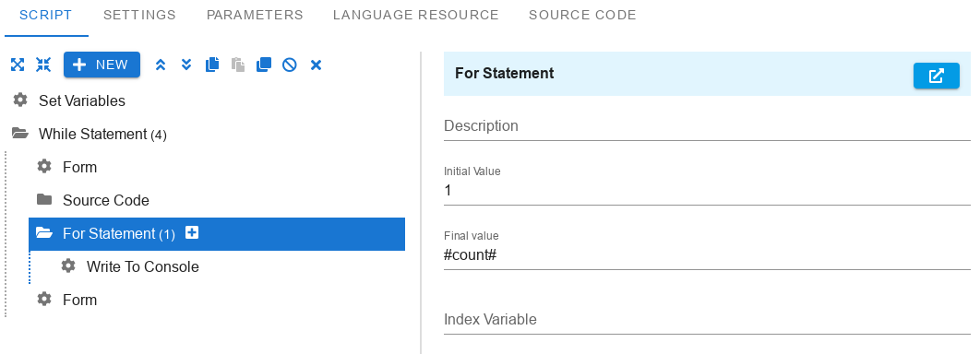Disable the selected step
The image size is (980, 354).
[x=290, y=65]
